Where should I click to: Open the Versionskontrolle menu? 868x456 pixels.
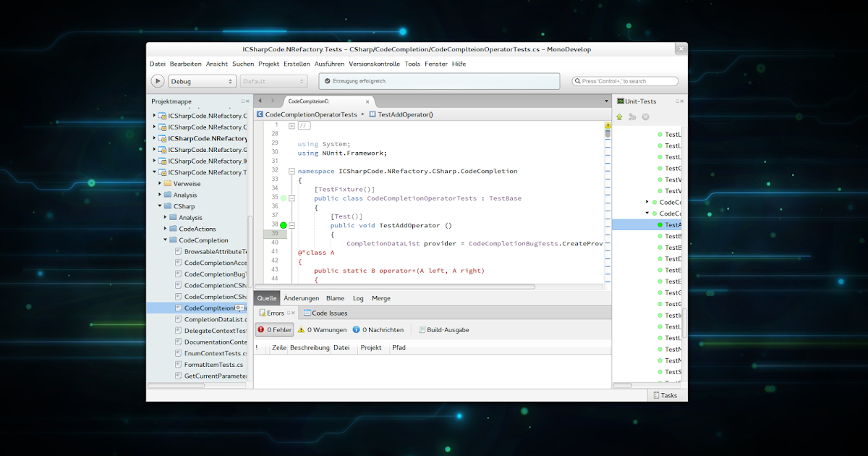coord(374,64)
